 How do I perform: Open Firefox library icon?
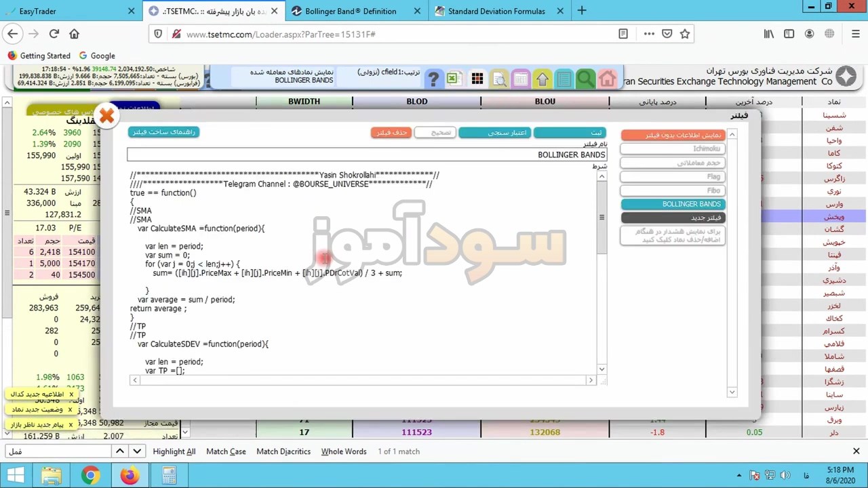(x=768, y=34)
